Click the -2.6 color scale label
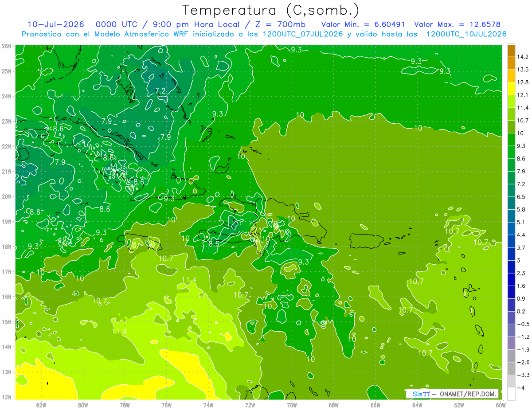532x411 pixels. (523, 362)
